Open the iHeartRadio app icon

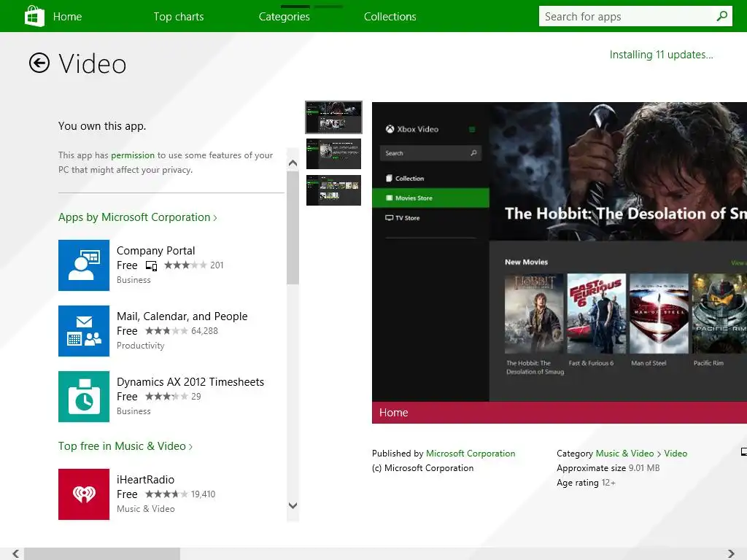pos(84,494)
